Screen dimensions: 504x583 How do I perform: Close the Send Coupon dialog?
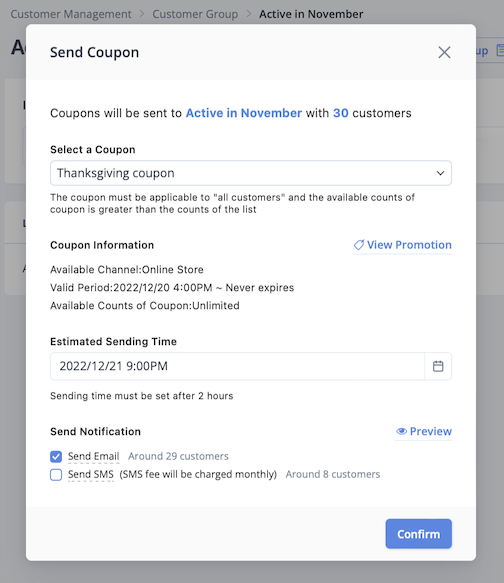point(444,52)
